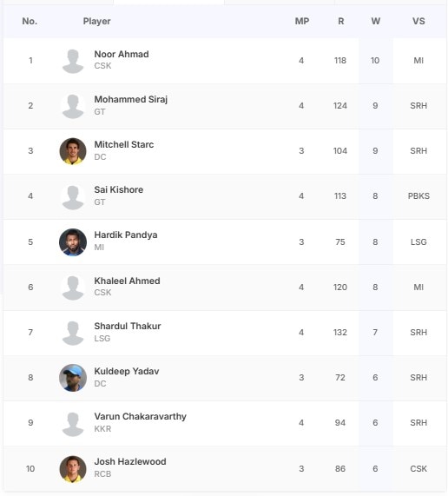Screen dimensions: 448x496
Task: Click Varun Chakaravarthy's name
Action: point(141,416)
